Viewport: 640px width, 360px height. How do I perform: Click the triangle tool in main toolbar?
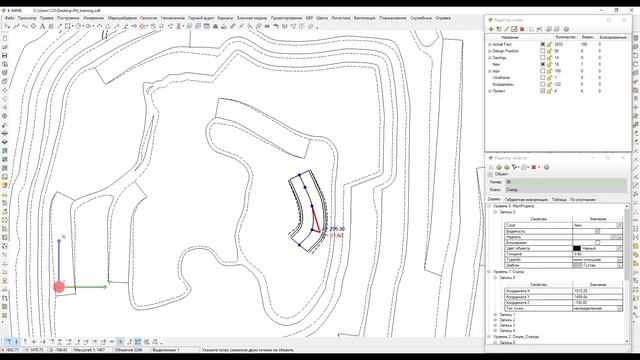click(x=108, y=26)
